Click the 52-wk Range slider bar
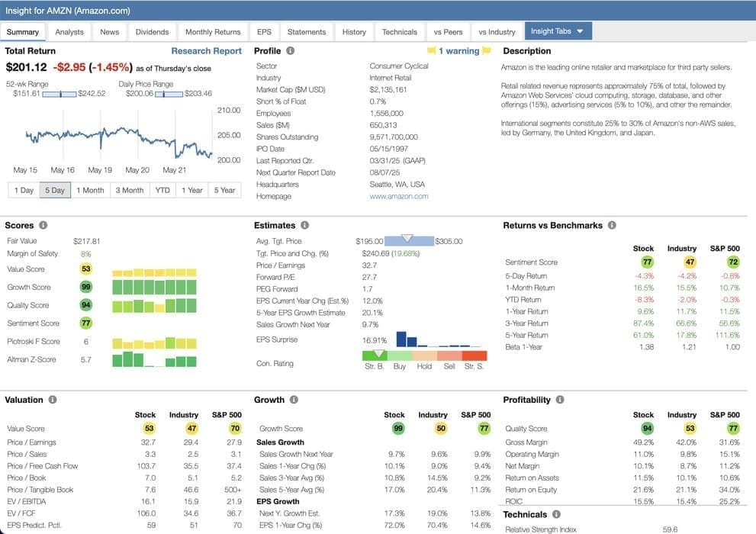 point(59,94)
